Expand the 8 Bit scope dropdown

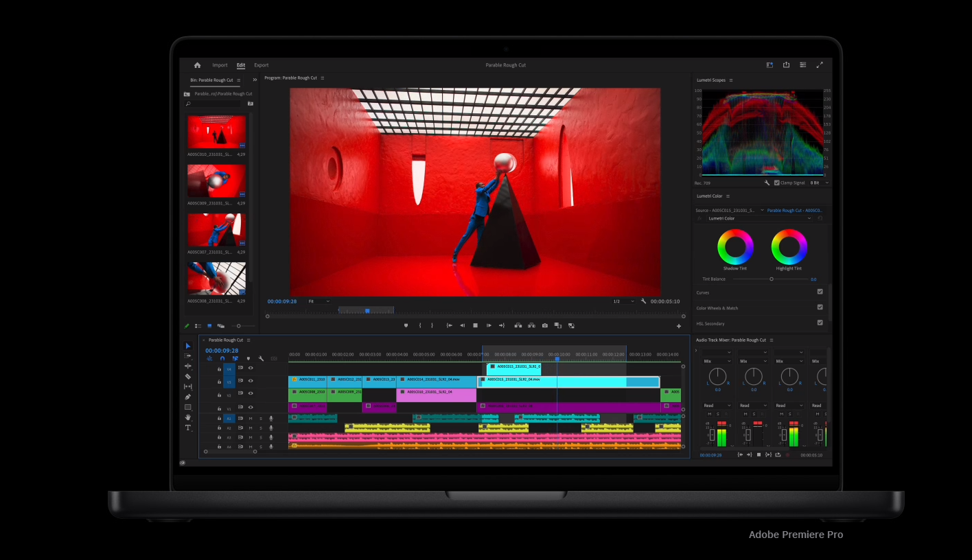tap(819, 183)
